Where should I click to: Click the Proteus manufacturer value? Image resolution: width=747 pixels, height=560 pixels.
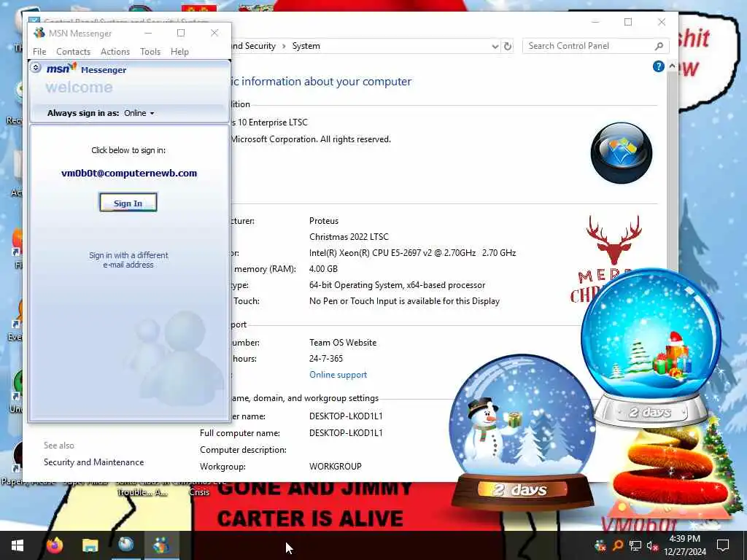(324, 221)
